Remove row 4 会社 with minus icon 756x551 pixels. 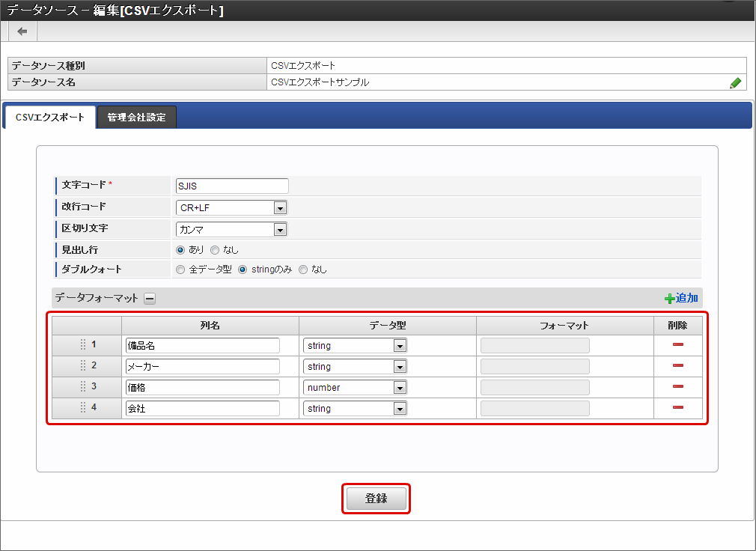tap(677, 407)
